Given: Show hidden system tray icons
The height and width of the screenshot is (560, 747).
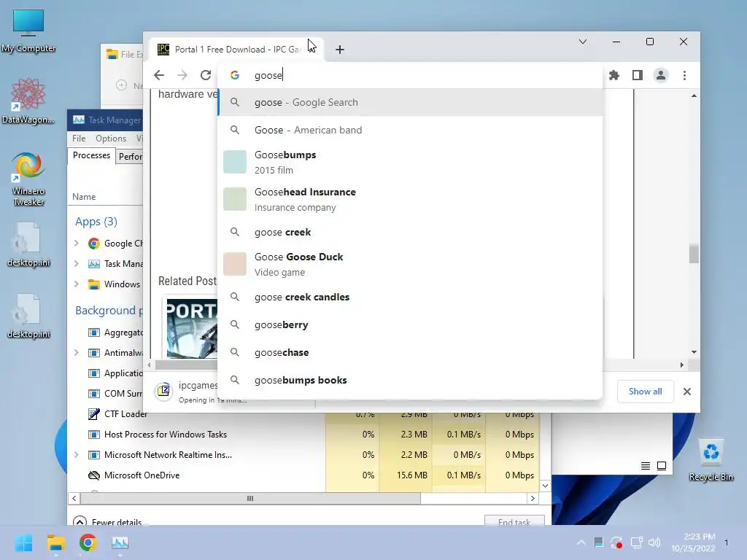Looking at the screenshot, I should 581,542.
